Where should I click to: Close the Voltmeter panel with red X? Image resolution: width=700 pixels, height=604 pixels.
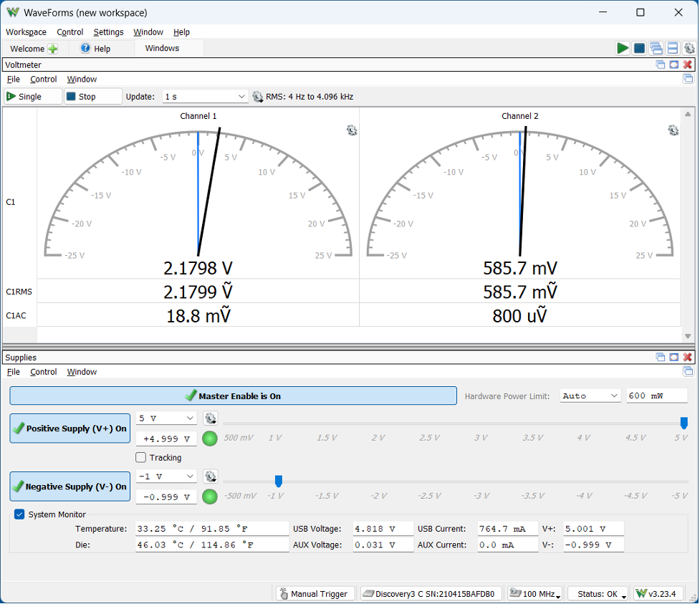(x=688, y=64)
